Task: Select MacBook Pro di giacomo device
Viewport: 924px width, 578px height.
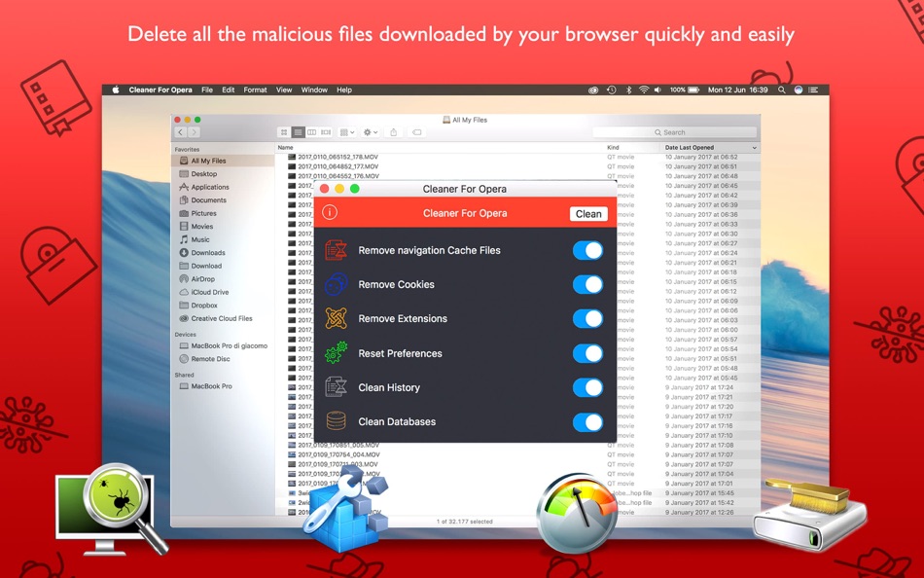Action: click(224, 345)
